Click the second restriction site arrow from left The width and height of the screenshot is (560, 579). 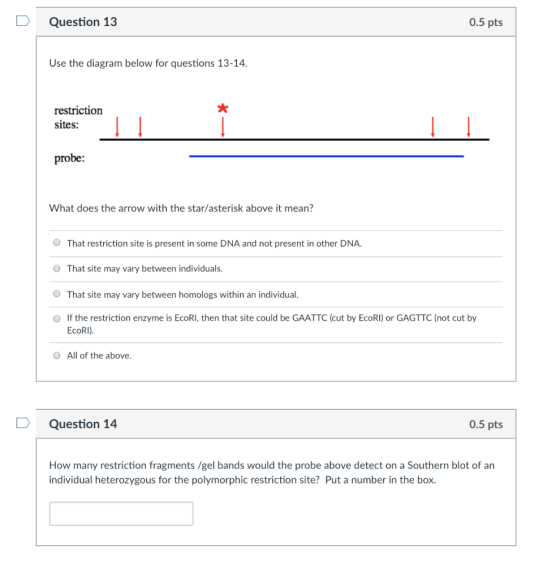coord(140,127)
